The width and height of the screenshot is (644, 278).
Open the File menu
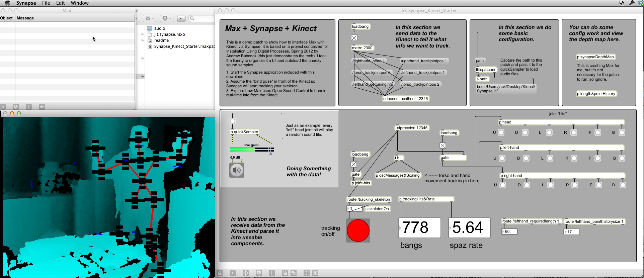pyautogui.click(x=46, y=3)
